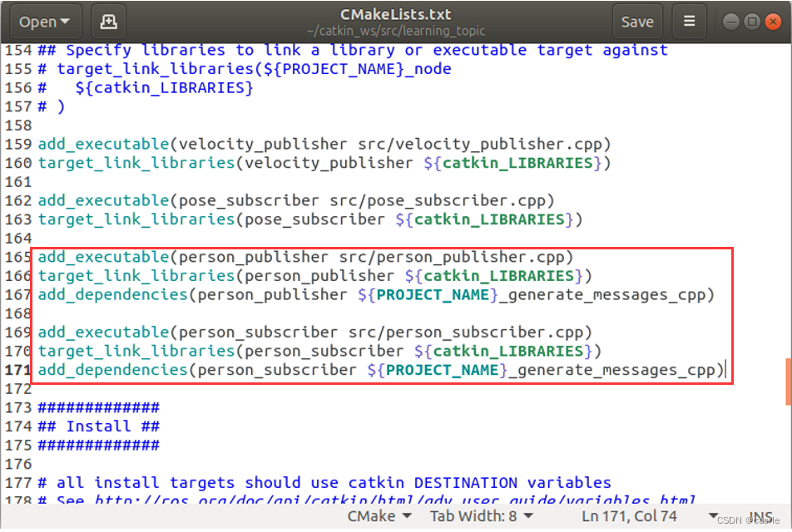Place cursor on line 159 add_executable velocity_publisher

pyautogui.click(x=324, y=145)
